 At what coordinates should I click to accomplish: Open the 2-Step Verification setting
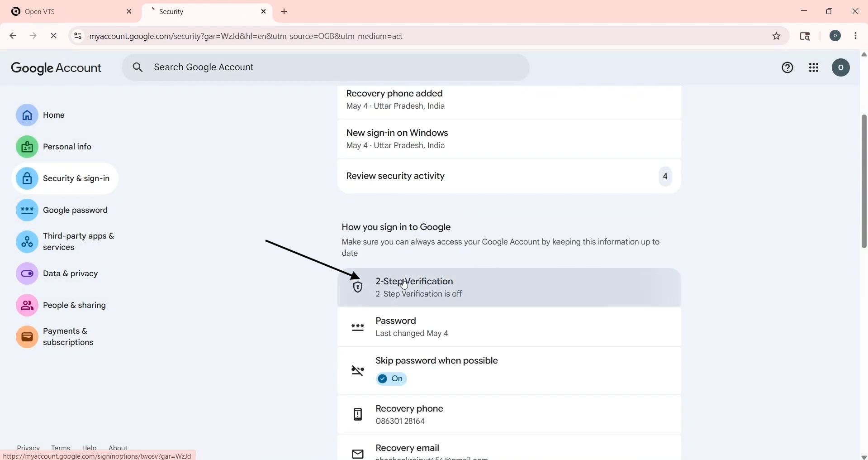click(x=509, y=287)
